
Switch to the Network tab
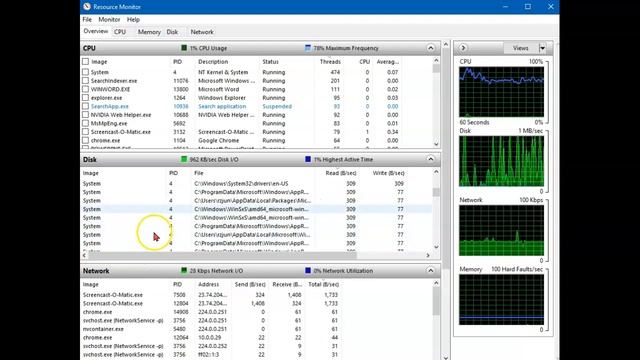[x=202, y=32]
